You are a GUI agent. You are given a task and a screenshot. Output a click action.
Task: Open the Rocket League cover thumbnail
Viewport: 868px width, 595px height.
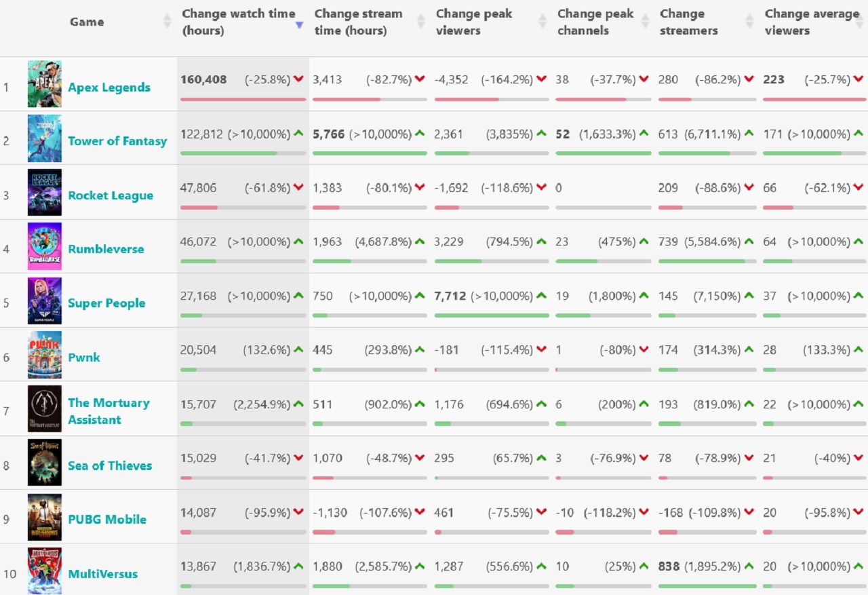(x=45, y=193)
